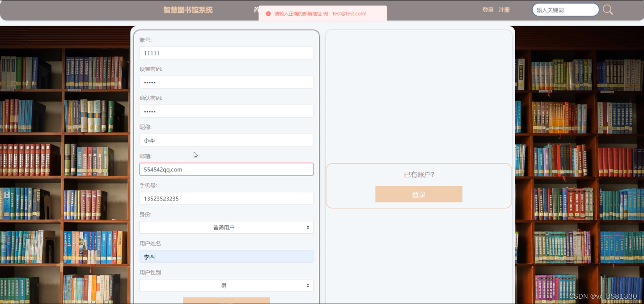Click the 用户姓名 field containing 李四
Screen dimensions: 644x304
pos(226,257)
